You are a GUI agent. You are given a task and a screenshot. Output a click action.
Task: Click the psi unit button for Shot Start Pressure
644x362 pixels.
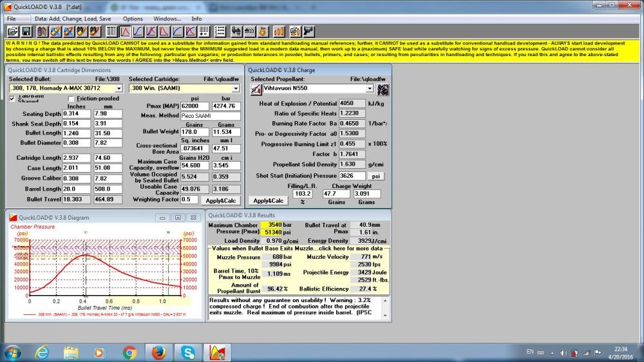375,175
